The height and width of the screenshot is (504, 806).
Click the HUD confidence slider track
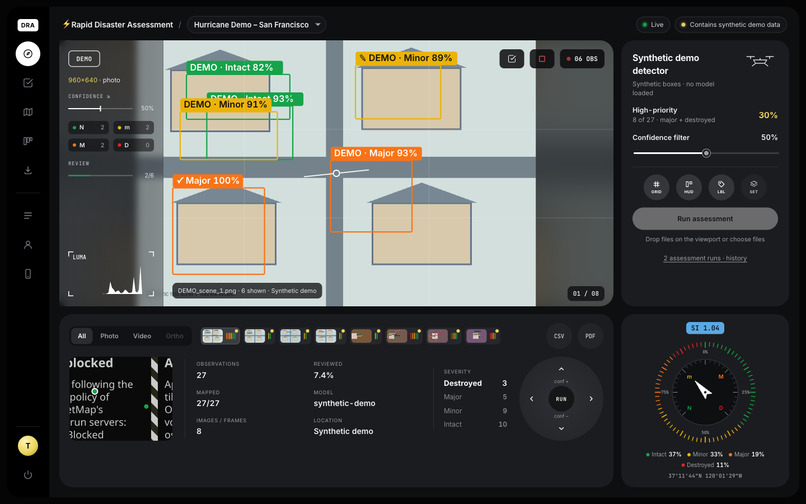[101, 109]
